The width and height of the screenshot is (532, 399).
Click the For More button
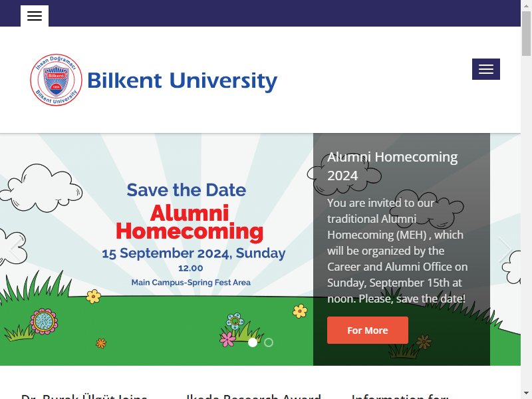pyautogui.click(x=368, y=330)
